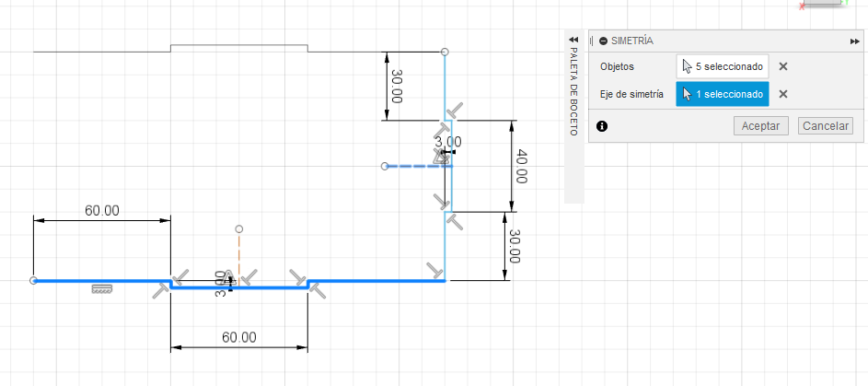868x386 pixels.
Task: Select the horizontal constraint glyph below the left line
Action: (102, 288)
